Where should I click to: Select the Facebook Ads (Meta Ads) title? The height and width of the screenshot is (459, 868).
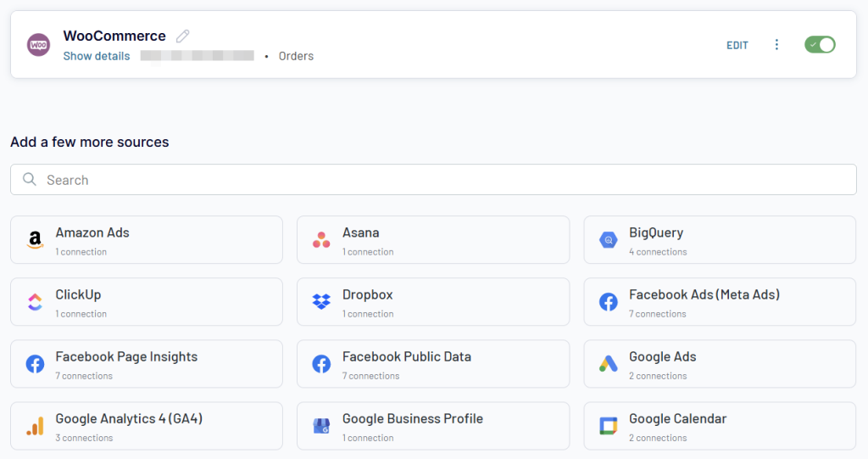[704, 295]
